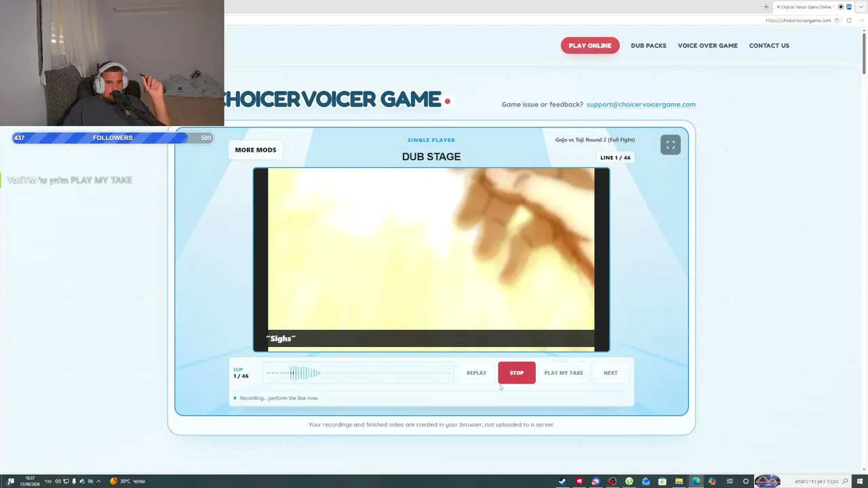
Task: Click the fullscreen icon on the dub stage
Action: click(670, 145)
